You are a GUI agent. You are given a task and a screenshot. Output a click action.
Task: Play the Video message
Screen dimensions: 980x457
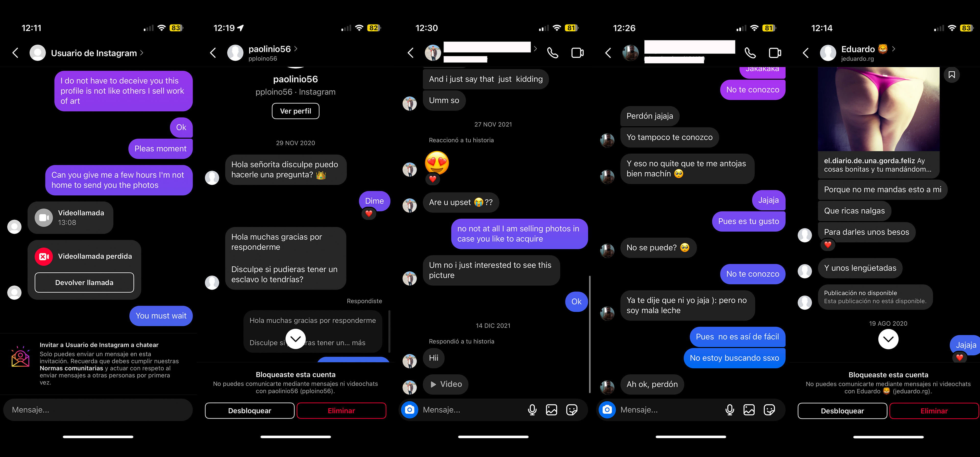(446, 384)
